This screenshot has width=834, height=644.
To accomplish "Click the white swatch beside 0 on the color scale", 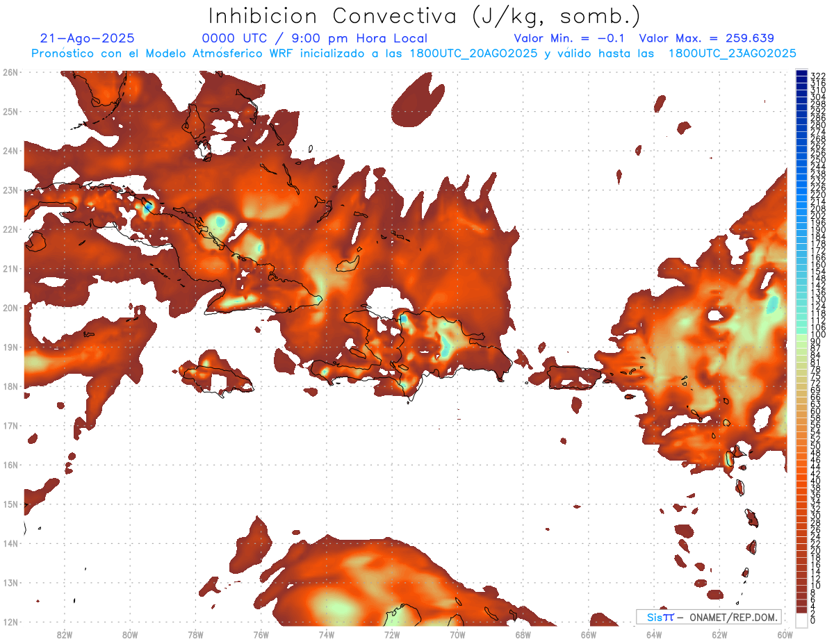I will [801, 619].
